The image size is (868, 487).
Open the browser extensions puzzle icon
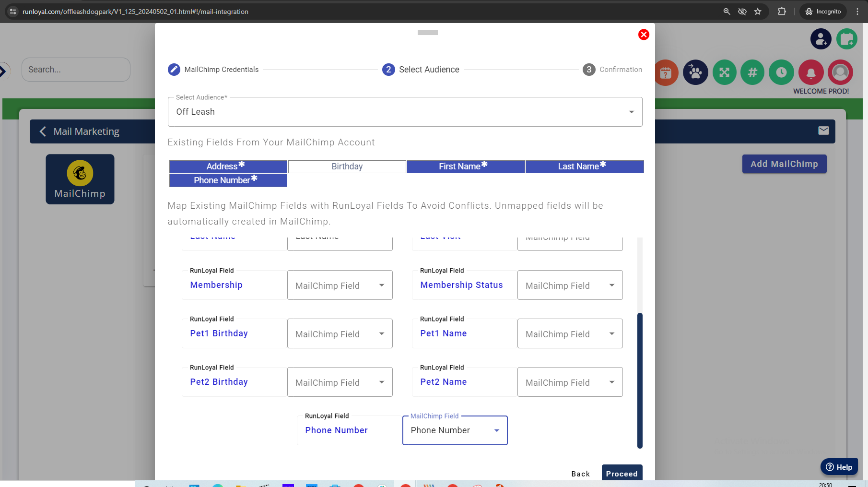coord(782,12)
